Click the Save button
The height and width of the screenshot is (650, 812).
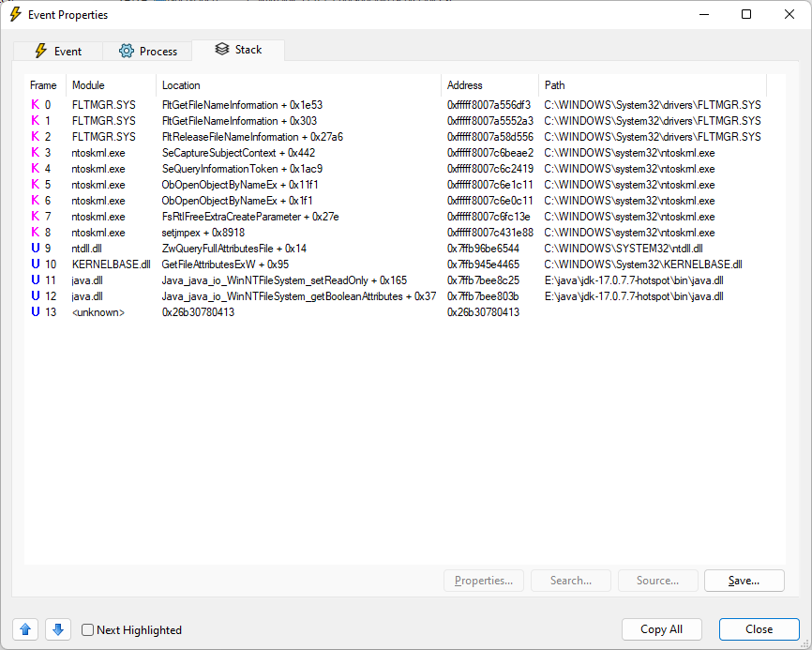(x=744, y=581)
